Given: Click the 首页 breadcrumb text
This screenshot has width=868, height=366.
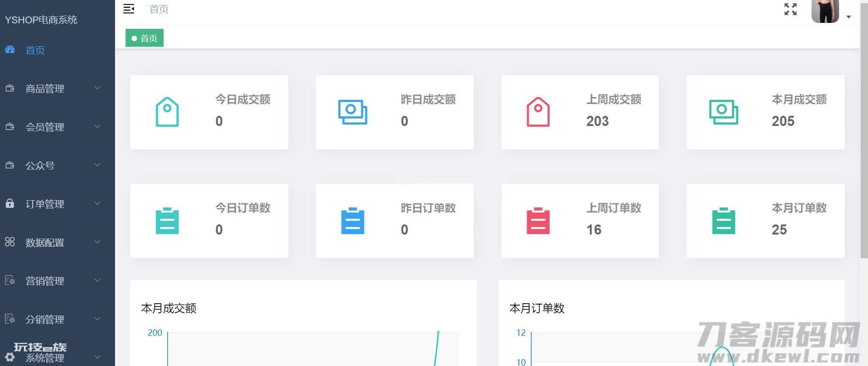Looking at the screenshot, I should click(x=159, y=9).
